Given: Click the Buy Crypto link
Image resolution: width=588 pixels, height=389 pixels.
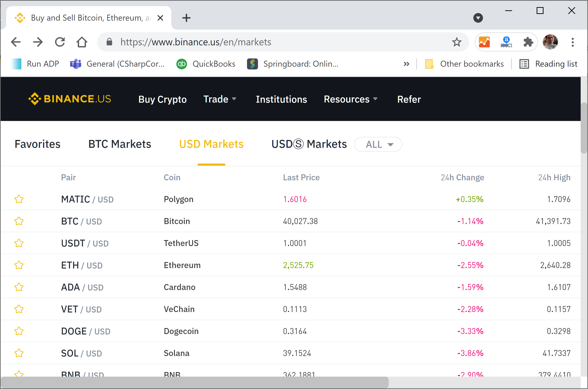Looking at the screenshot, I should click(162, 99).
